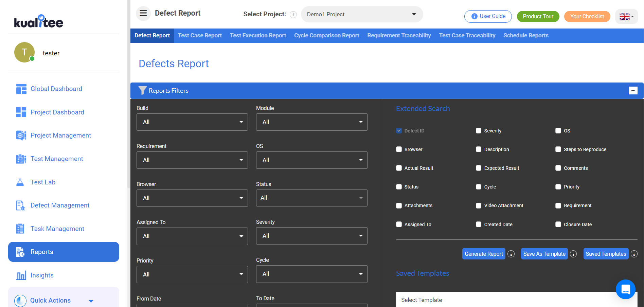Open the Build filter dropdown

(x=192, y=122)
